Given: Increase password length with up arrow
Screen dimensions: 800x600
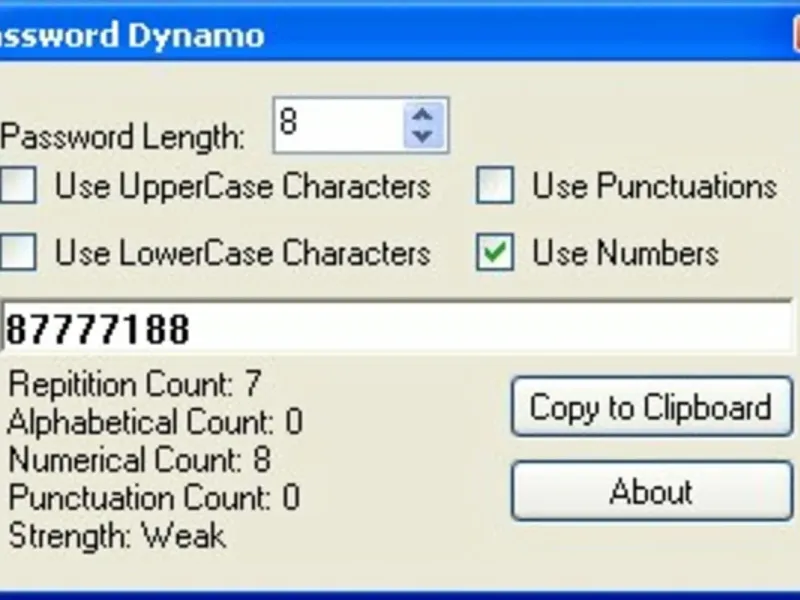Looking at the screenshot, I should click(x=423, y=113).
